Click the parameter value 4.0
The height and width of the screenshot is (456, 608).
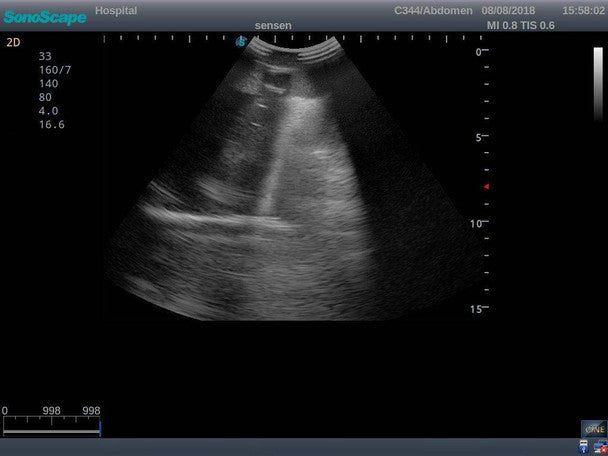coord(48,111)
